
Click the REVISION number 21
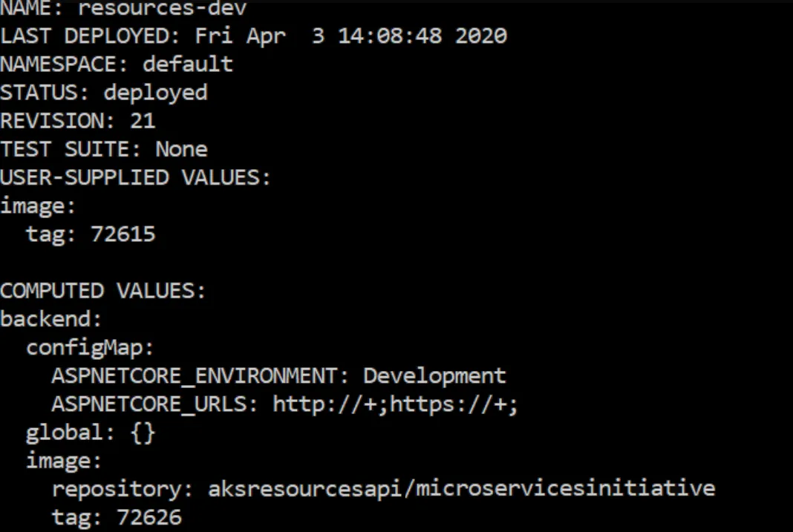click(143, 121)
